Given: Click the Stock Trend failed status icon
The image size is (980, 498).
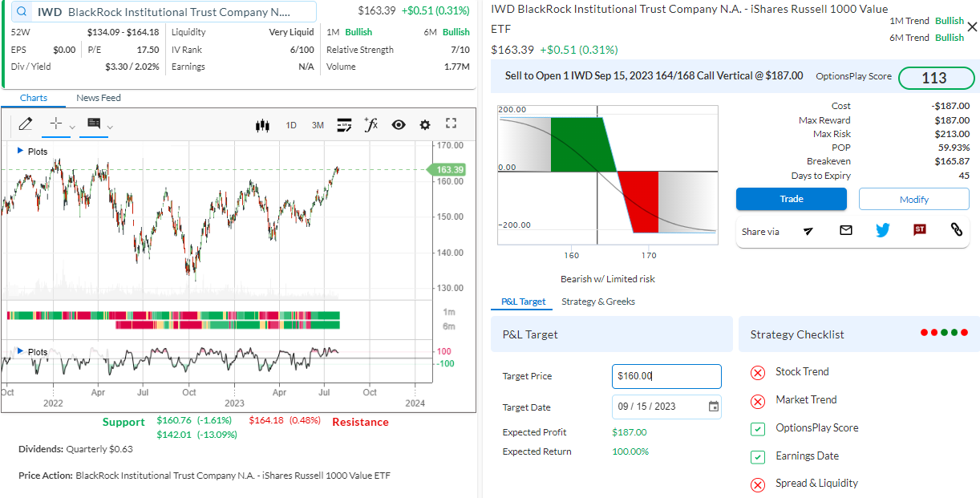Looking at the screenshot, I should 758,372.
